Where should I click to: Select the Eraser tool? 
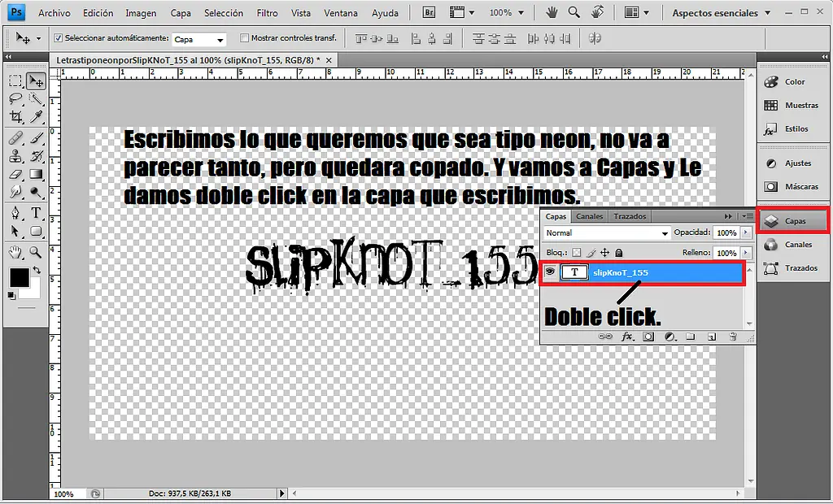pos(15,174)
